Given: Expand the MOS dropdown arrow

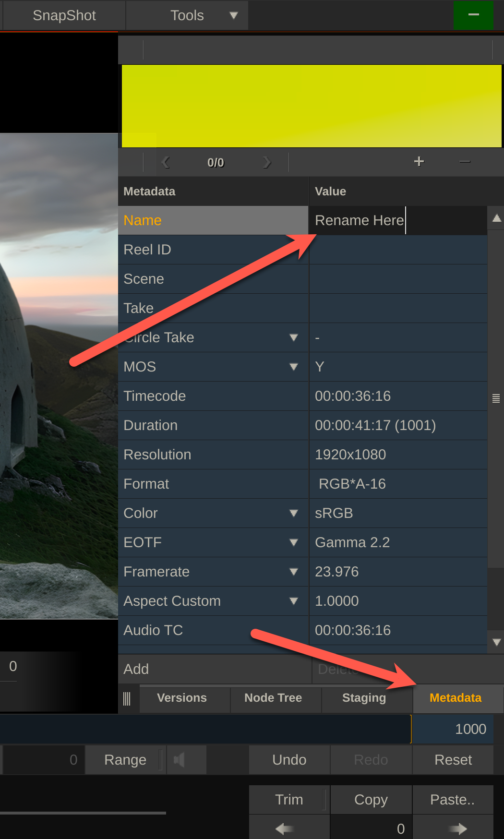Looking at the screenshot, I should tap(294, 367).
